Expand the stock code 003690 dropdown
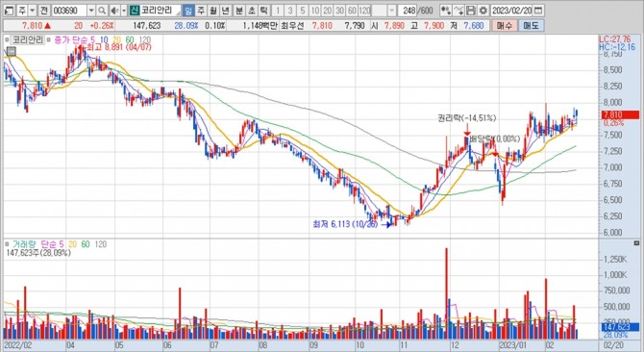 (91, 11)
